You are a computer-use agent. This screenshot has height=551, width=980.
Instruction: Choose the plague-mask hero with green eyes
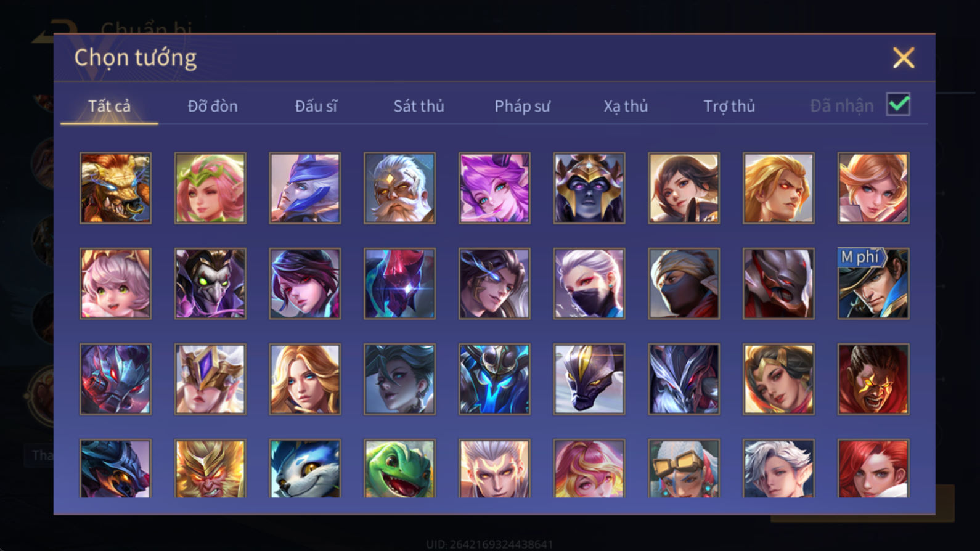tap(210, 284)
